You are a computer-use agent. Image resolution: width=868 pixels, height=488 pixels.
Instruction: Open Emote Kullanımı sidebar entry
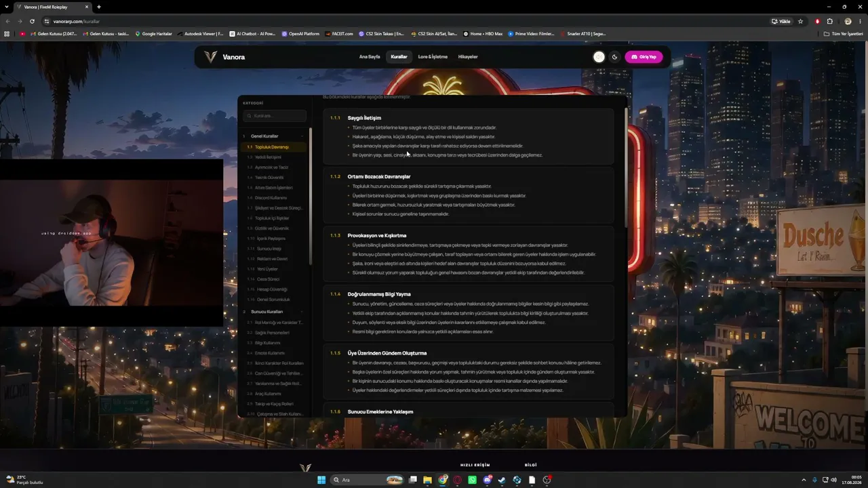[x=269, y=353]
